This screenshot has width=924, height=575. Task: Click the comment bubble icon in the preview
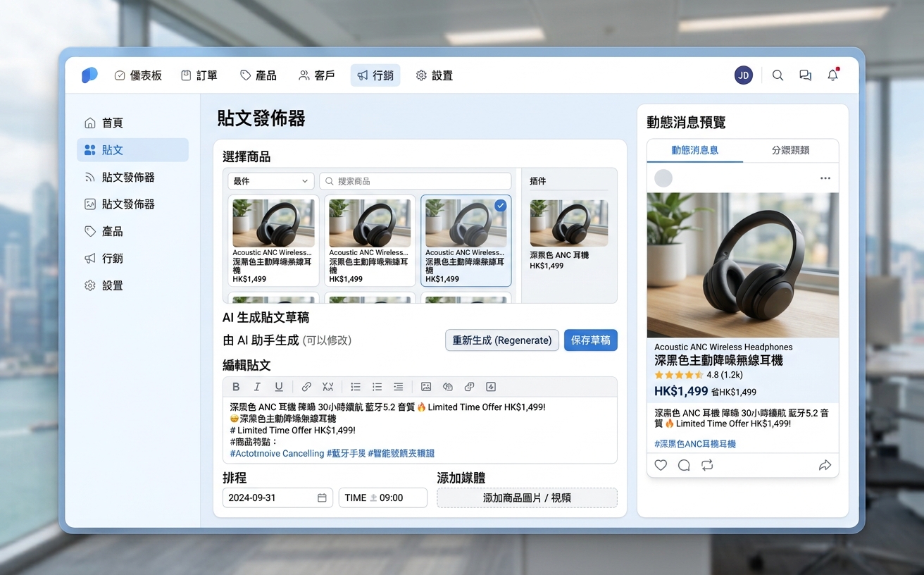click(684, 465)
